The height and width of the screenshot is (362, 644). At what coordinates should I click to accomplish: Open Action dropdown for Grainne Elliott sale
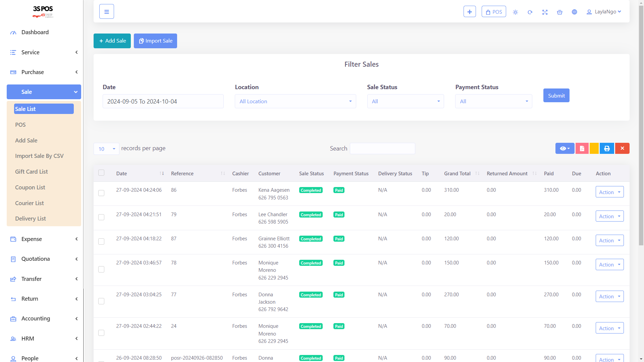[x=609, y=241]
